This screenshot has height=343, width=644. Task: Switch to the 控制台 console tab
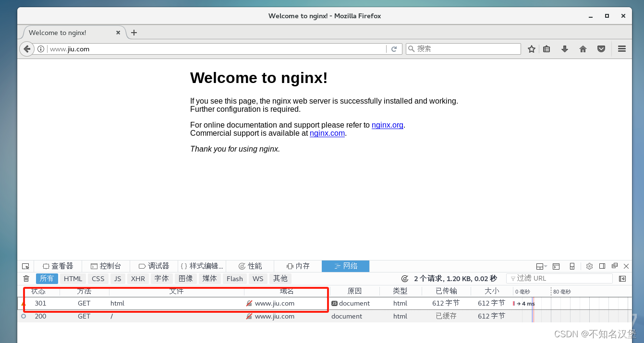(x=106, y=266)
